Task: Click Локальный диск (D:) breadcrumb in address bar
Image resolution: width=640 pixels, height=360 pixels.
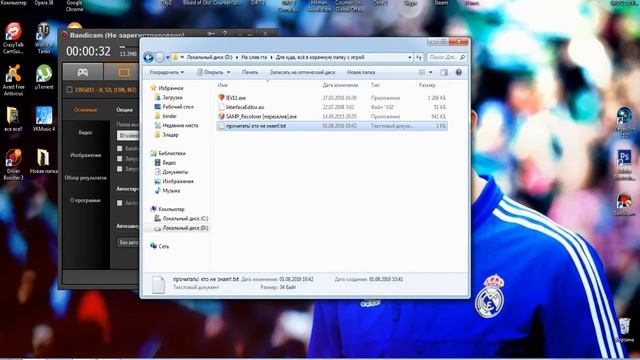Action: click(x=209, y=58)
